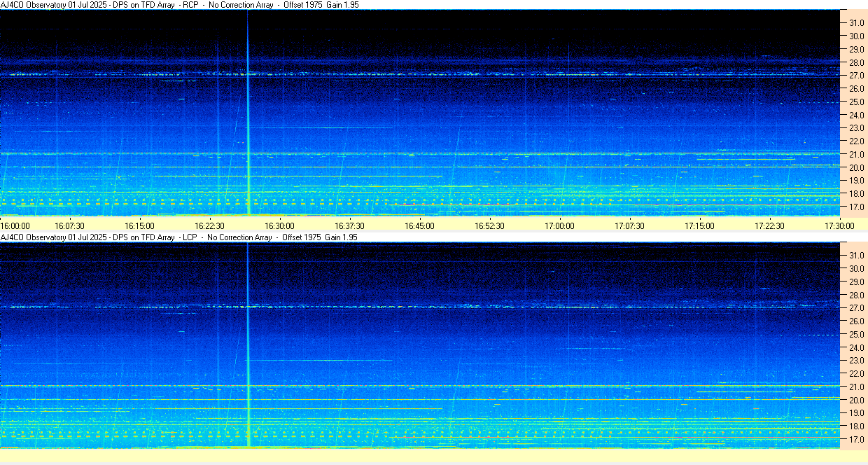Click 26.0 on the RCP frequency scale
Screen dimensions: 868x465
[857, 89]
